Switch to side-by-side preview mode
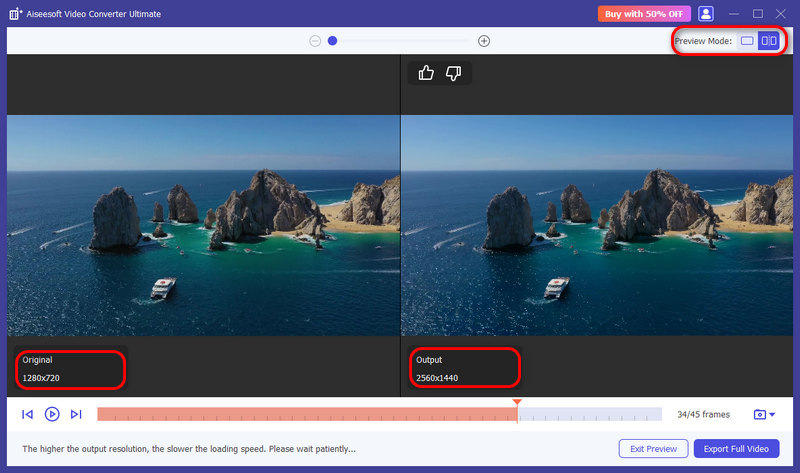 tap(768, 41)
